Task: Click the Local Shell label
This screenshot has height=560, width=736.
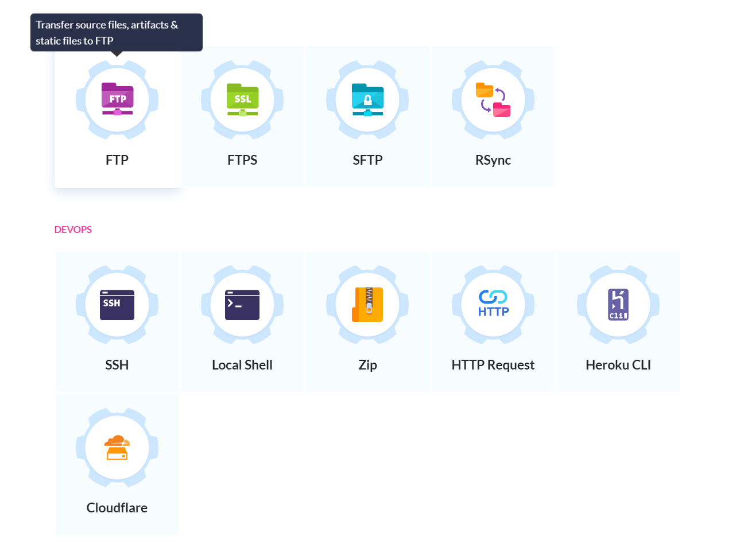Action: coord(242,365)
